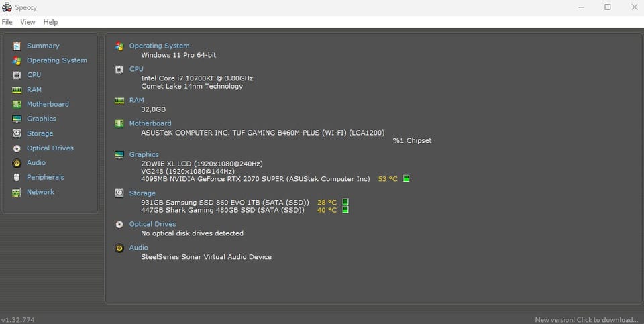Select Storage in the sidebar

[40, 133]
